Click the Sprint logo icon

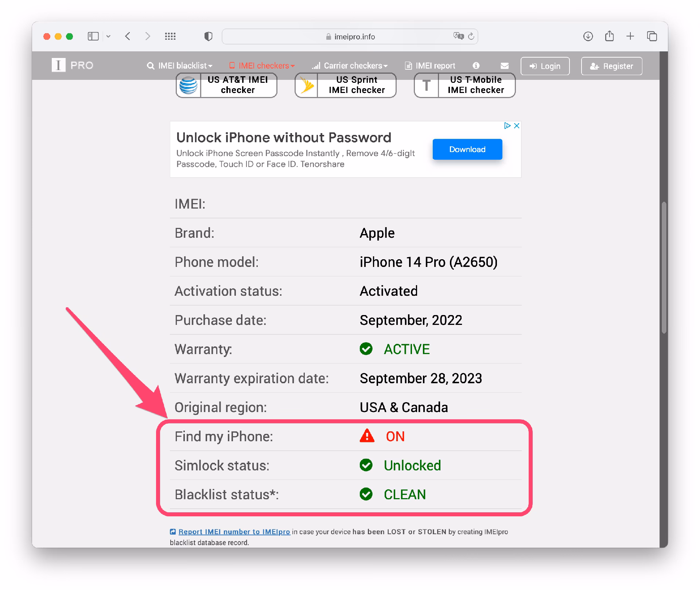point(306,85)
